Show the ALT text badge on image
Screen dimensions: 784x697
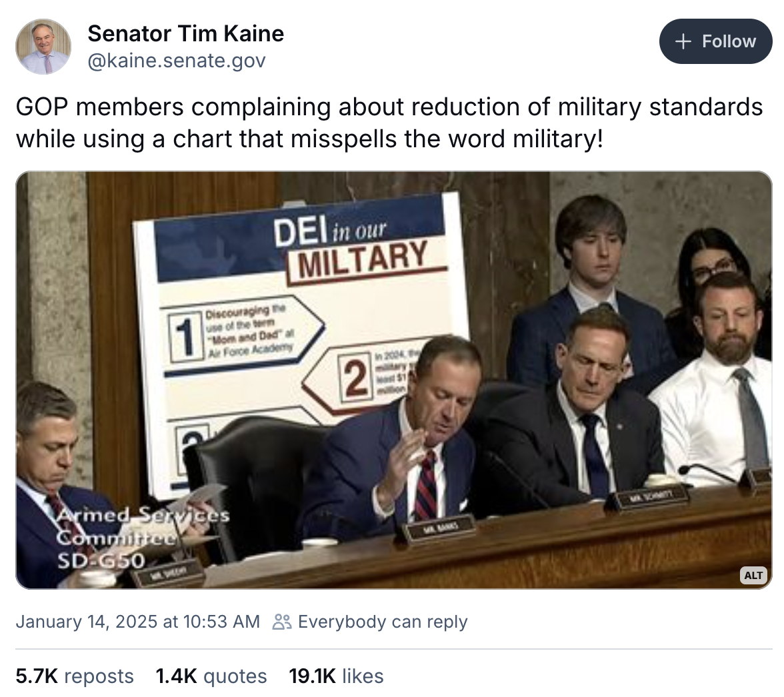click(x=753, y=575)
